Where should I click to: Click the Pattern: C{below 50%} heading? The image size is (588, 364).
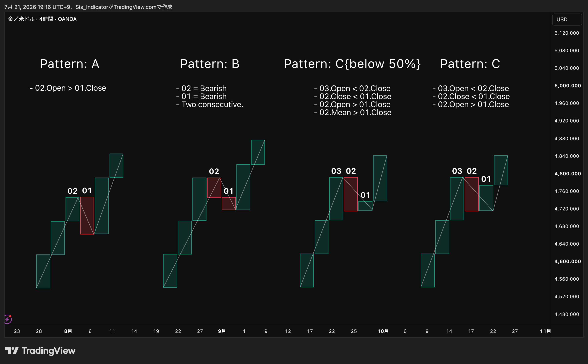(352, 64)
